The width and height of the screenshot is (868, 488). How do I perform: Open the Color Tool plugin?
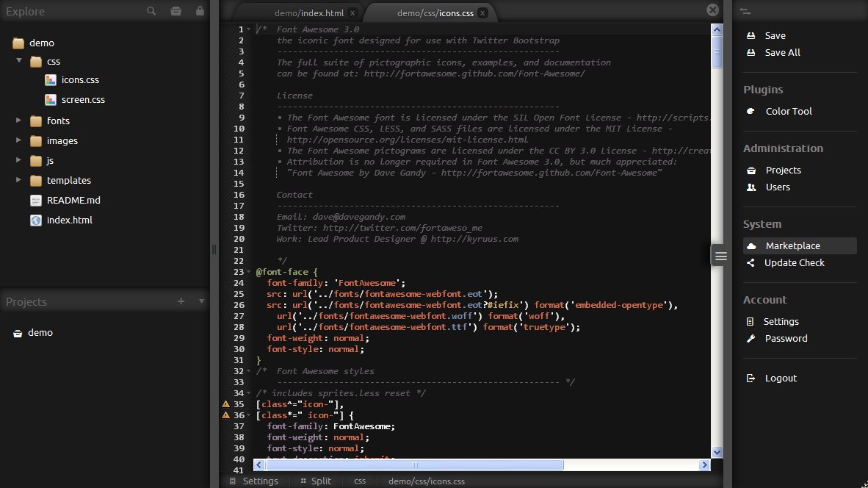click(x=788, y=111)
